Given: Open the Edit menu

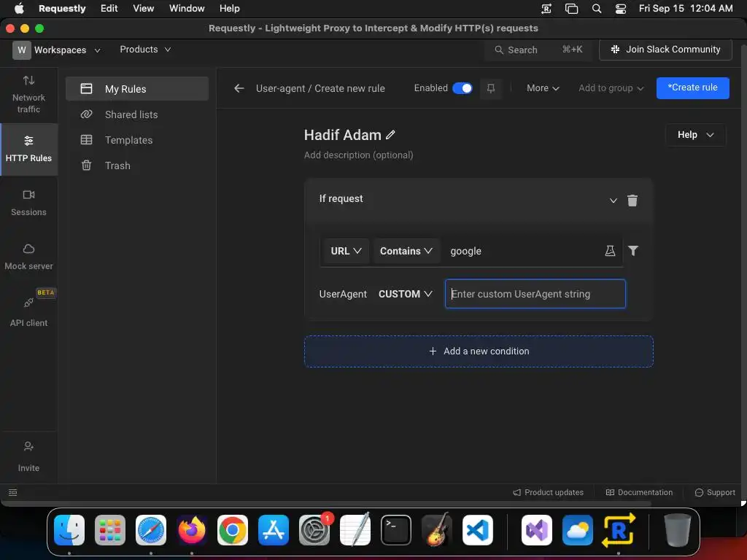Looking at the screenshot, I should 109,9.
